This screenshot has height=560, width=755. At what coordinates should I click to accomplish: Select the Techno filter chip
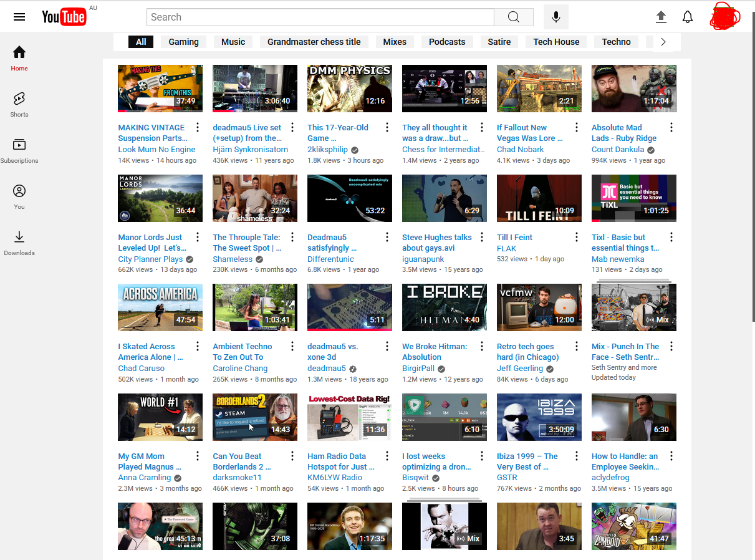coord(617,42)
